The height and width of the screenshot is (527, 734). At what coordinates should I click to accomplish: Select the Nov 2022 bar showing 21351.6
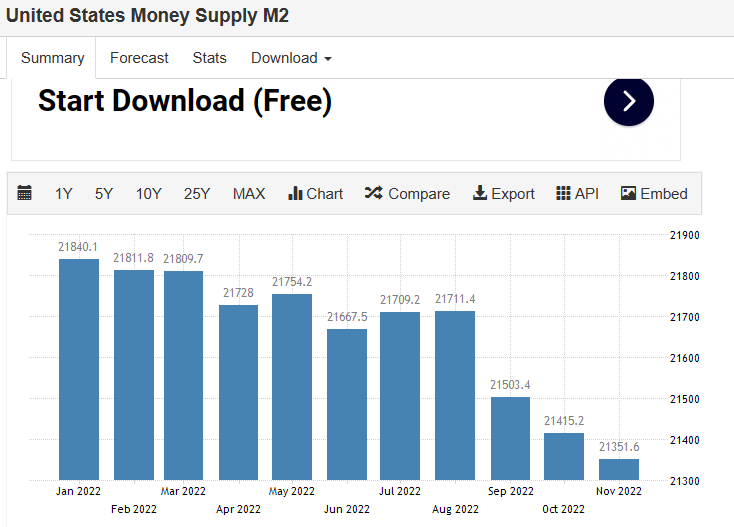click(x=619, y=469)
